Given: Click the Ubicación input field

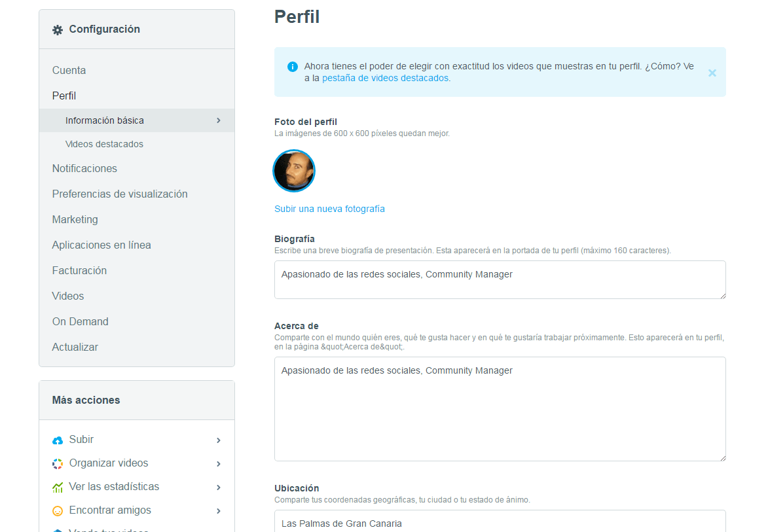Looking at the screenshot, I should (x=500, y=522).
